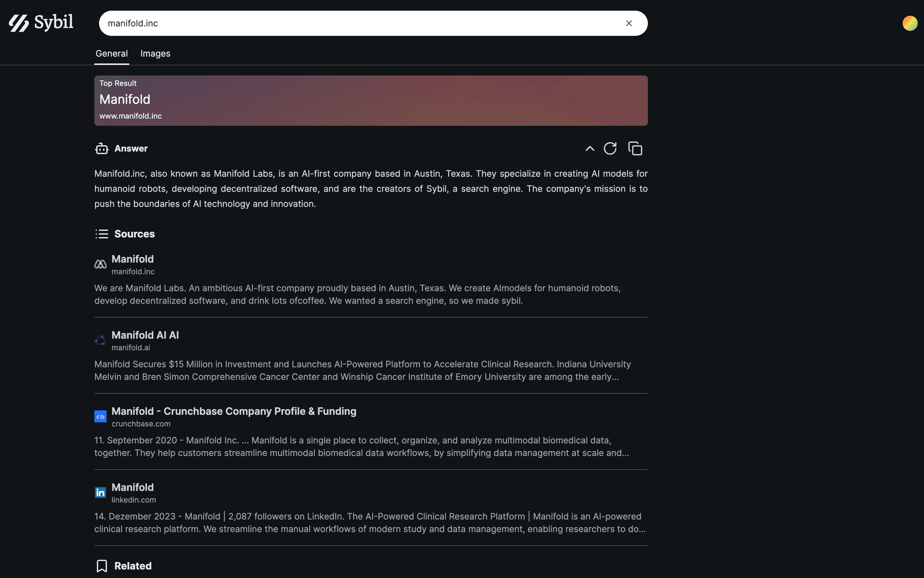Click the LinkedIn favicon
This screenshot has height=578, width=924.
pos(100,492)
